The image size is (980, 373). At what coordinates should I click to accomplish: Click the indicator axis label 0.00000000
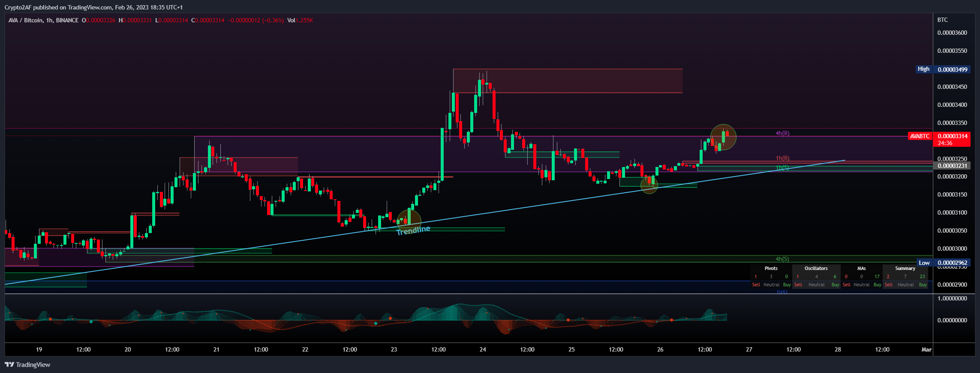pos(952,320)
